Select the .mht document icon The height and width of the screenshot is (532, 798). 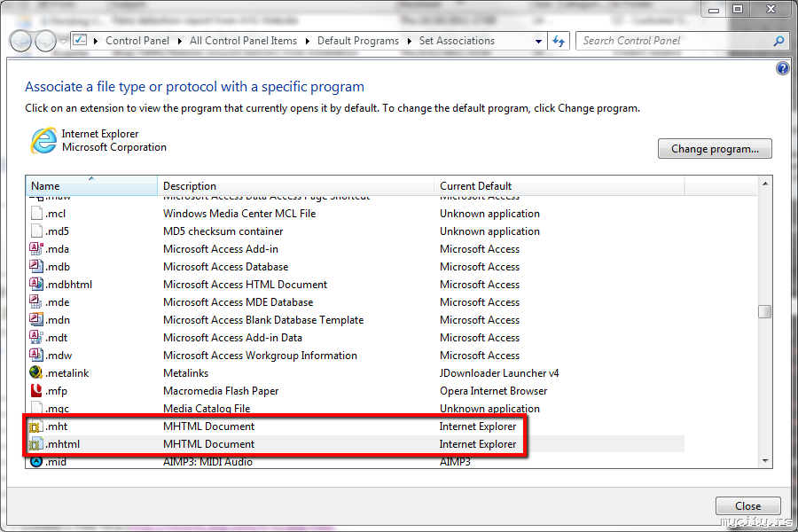[x=35, y=426]
